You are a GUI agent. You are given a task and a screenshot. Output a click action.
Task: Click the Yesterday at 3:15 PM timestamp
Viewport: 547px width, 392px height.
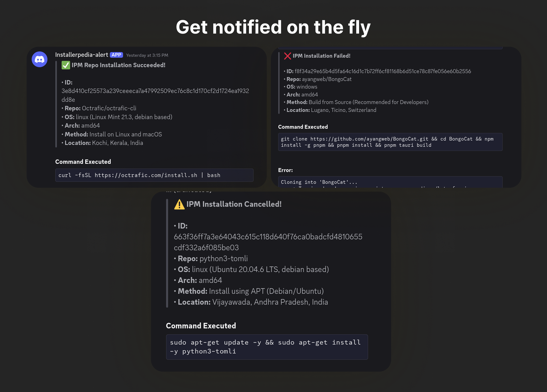[x=147, y=55]
